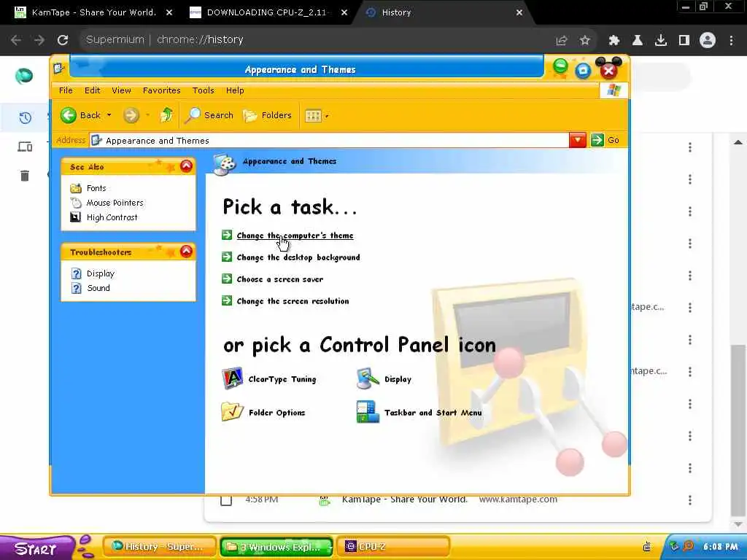
Task: Click the Windows flag logo in menu bar
Action: (x=614, y=90)
